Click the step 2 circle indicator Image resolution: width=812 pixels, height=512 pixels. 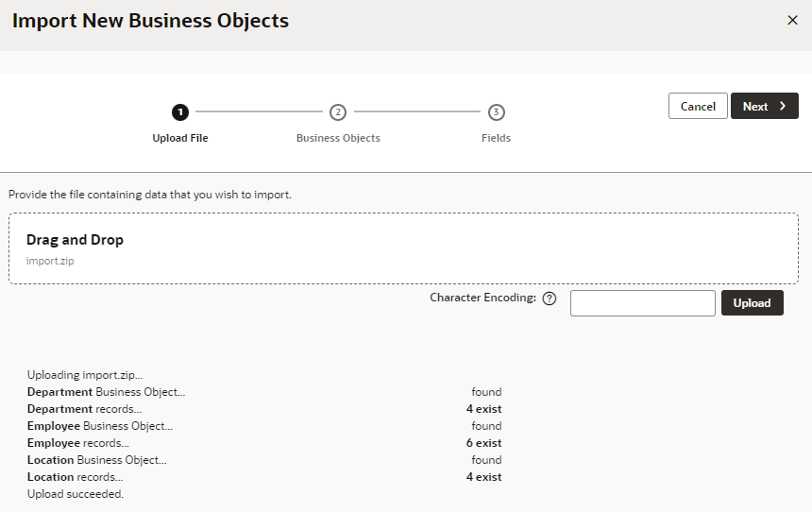[338, 112]
